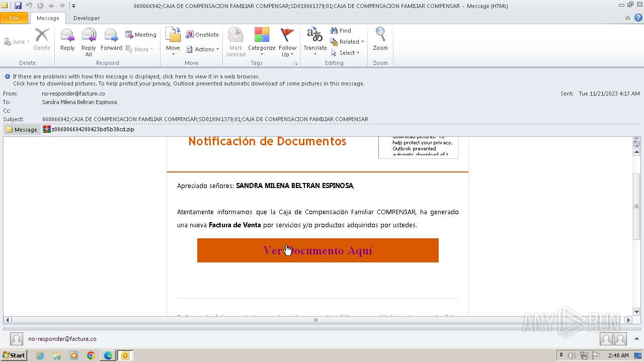Screen dimensions: 644x362
Task: Open Microsoft Edge from taskbar
Action: click(x=108, y=355)
